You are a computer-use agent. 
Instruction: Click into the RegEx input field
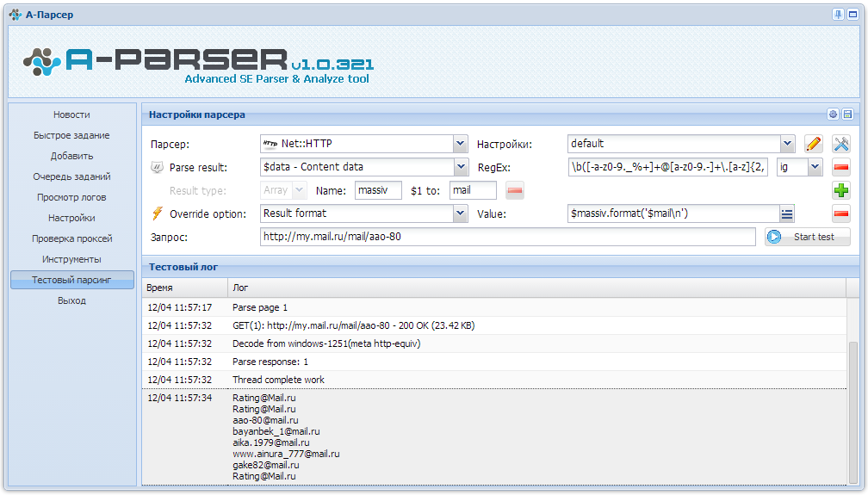[x=667, y=167]
